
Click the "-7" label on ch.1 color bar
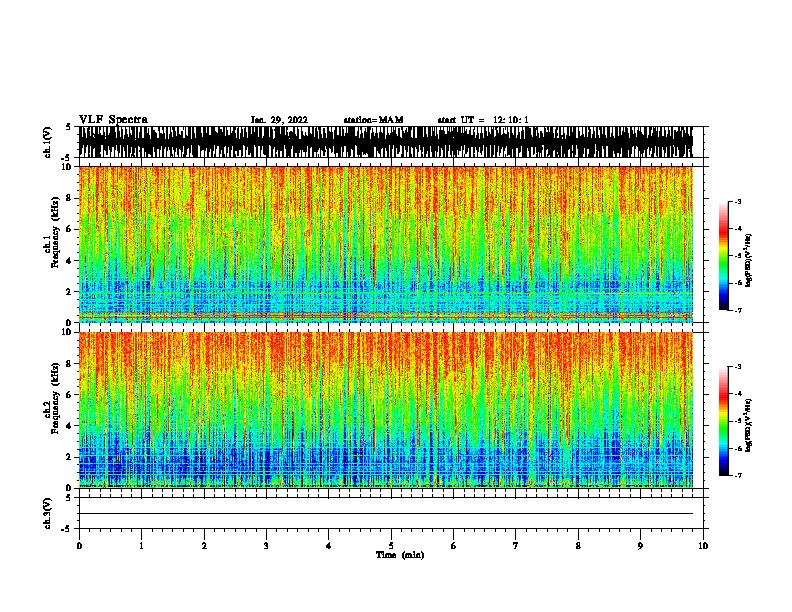(737, 310)
